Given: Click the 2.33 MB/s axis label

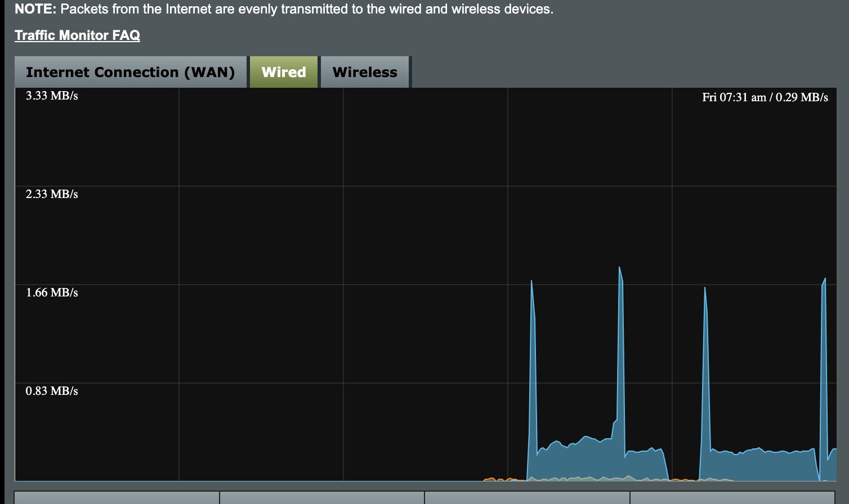Looking at the screenshot, I should point(52,194).
